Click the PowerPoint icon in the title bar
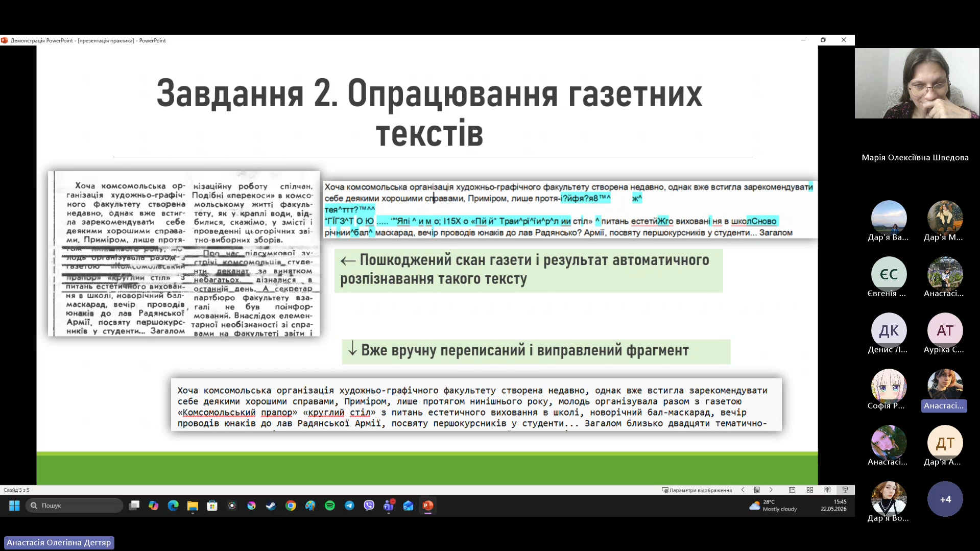The image size is (980, 551). [x=5, y=40]
